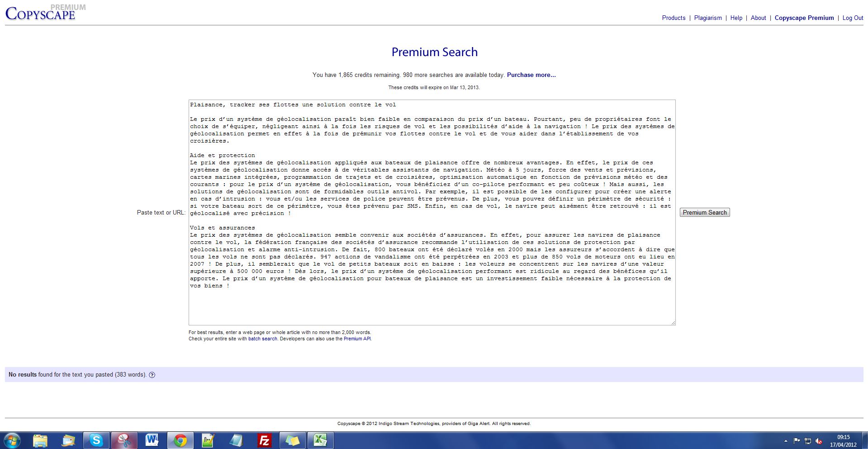Image resolution: width=868 pixels, height=449 pixels.
Task: Open the Help page
Action: coord(736,18)
